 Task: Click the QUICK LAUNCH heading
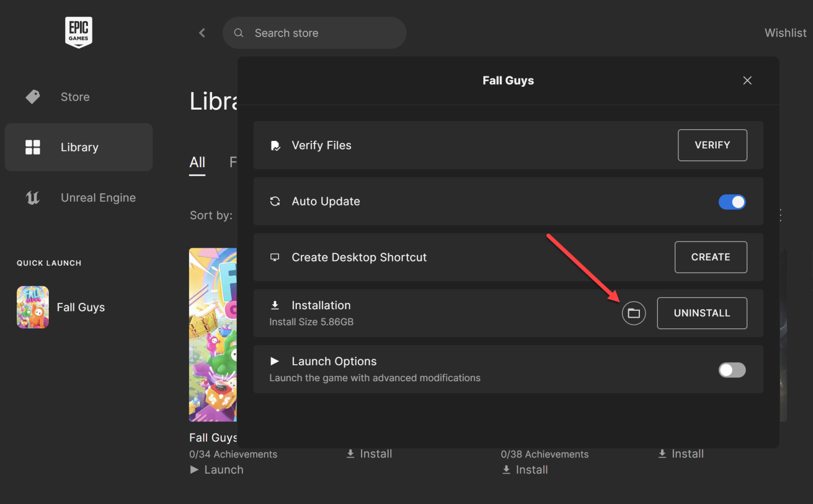coord(49,263)
